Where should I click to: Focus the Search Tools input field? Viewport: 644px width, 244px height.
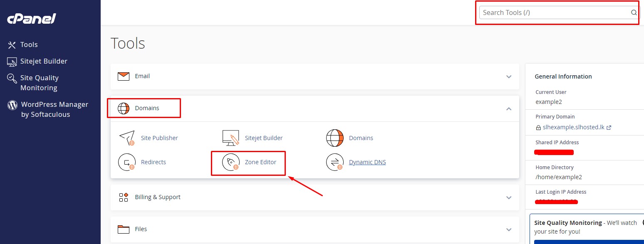(553, 12)
